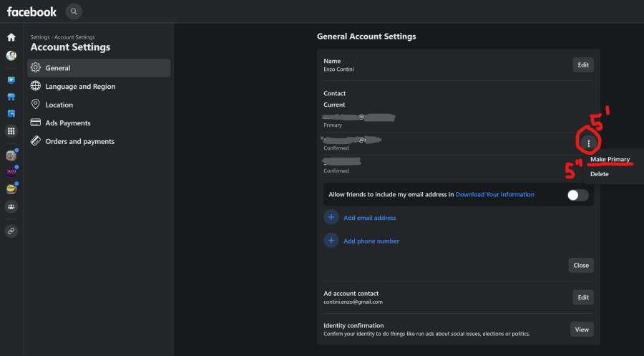Click the Facebook search icon
Screen dimensions: 644x356
[74, 11]
